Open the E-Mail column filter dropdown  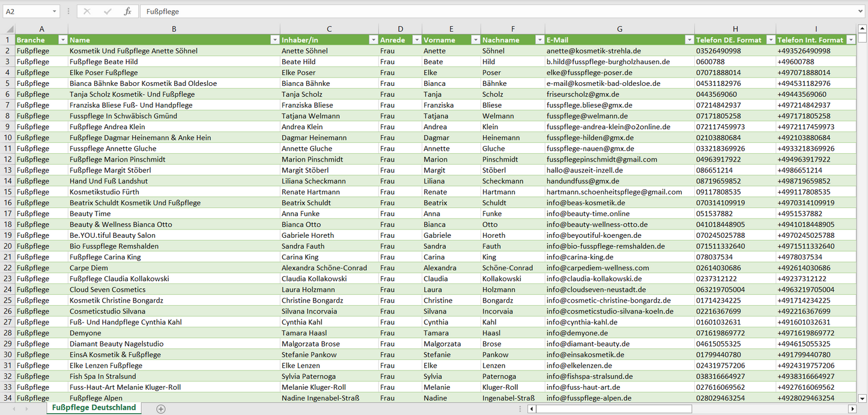(x=689, y=40)
